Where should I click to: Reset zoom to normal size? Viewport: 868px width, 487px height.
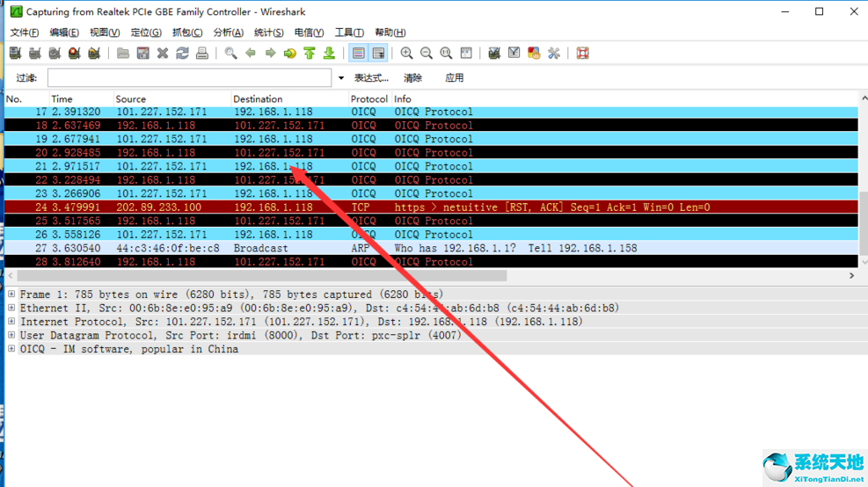[446, 53]
